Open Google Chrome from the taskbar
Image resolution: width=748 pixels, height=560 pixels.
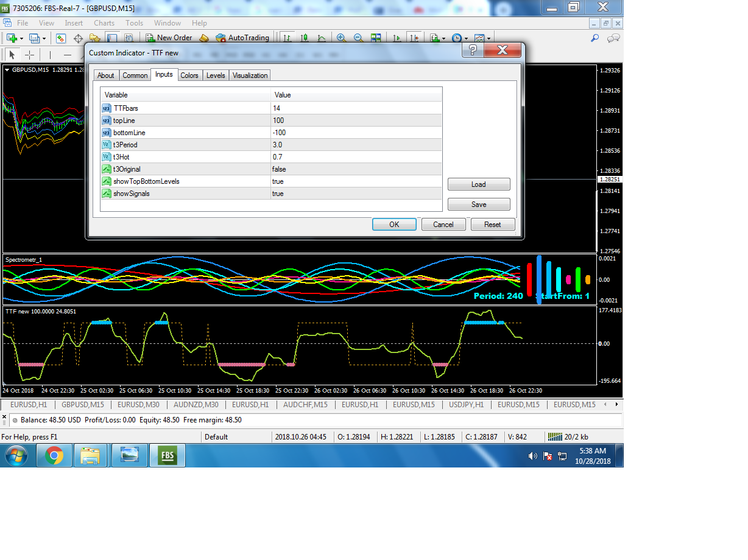54,455
